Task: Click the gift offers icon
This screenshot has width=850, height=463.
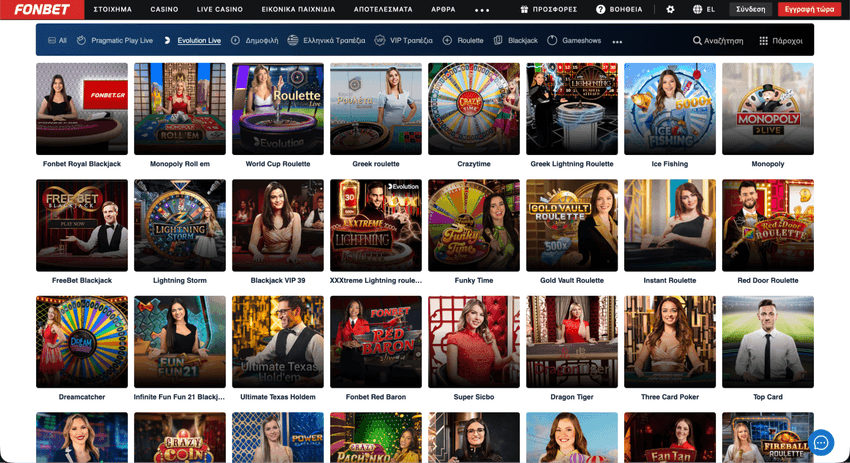Action: click(x=524, y=9)
